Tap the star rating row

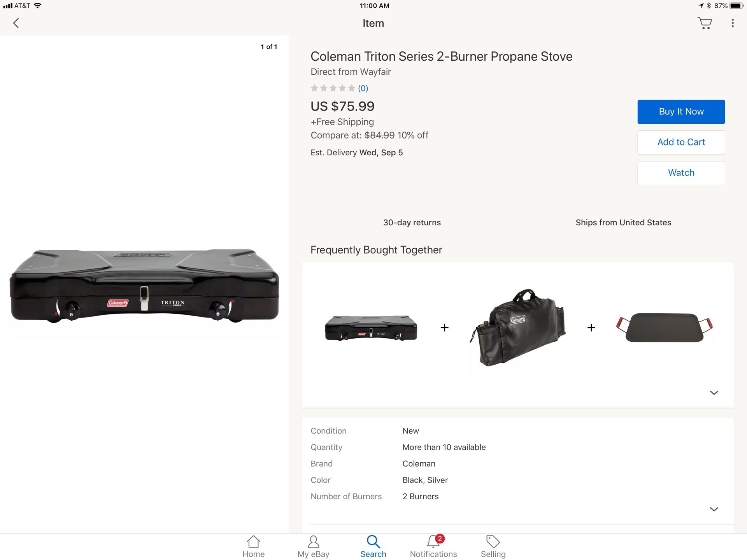[333, 88]
